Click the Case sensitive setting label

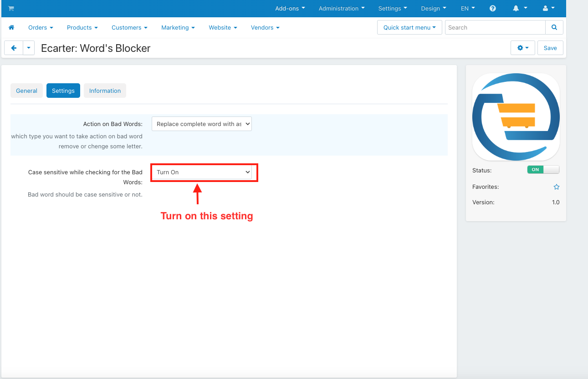(x=85, y=177)
